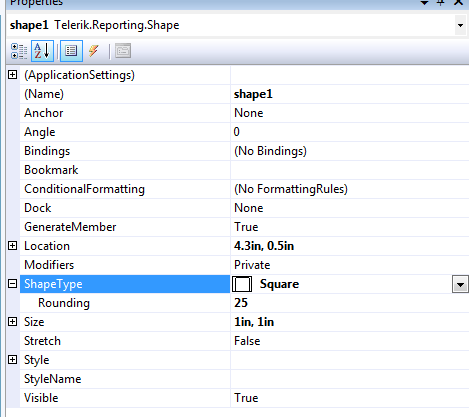The image size is (469, 417).
Task: Open the Property Pages icon
Action: click(123, 51)
